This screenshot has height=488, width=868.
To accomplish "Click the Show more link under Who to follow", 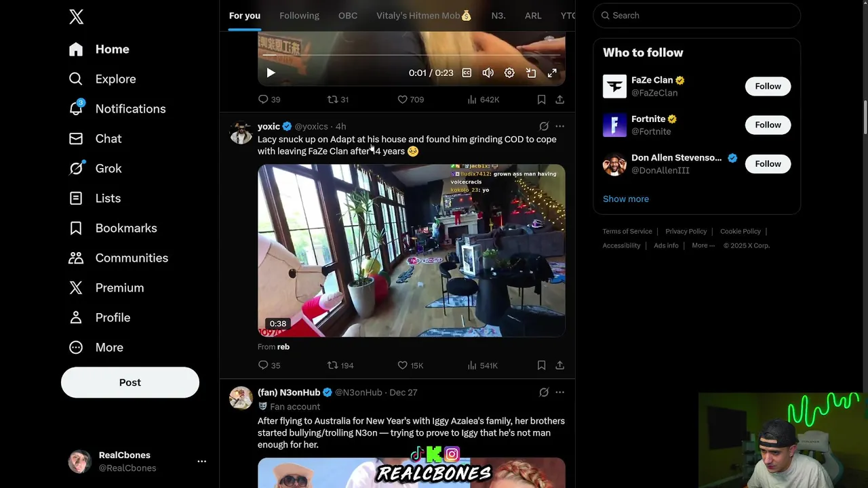I will coord(626,199).
